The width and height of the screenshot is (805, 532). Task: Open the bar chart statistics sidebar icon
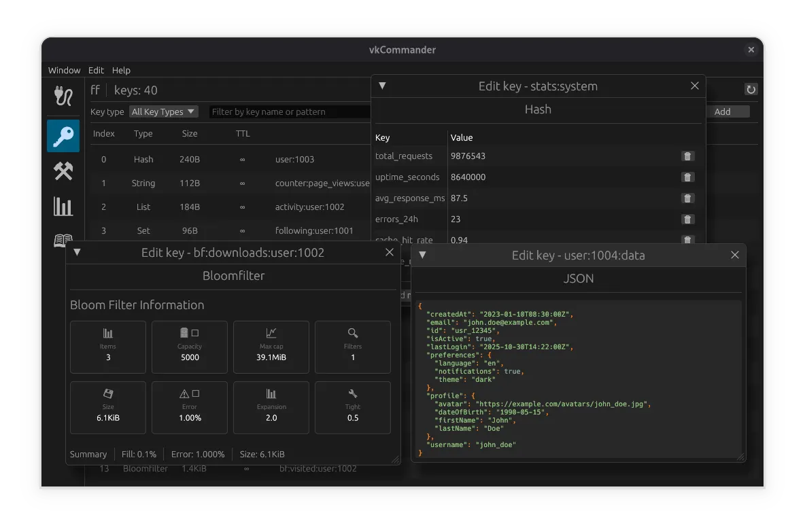click(63, 207)
